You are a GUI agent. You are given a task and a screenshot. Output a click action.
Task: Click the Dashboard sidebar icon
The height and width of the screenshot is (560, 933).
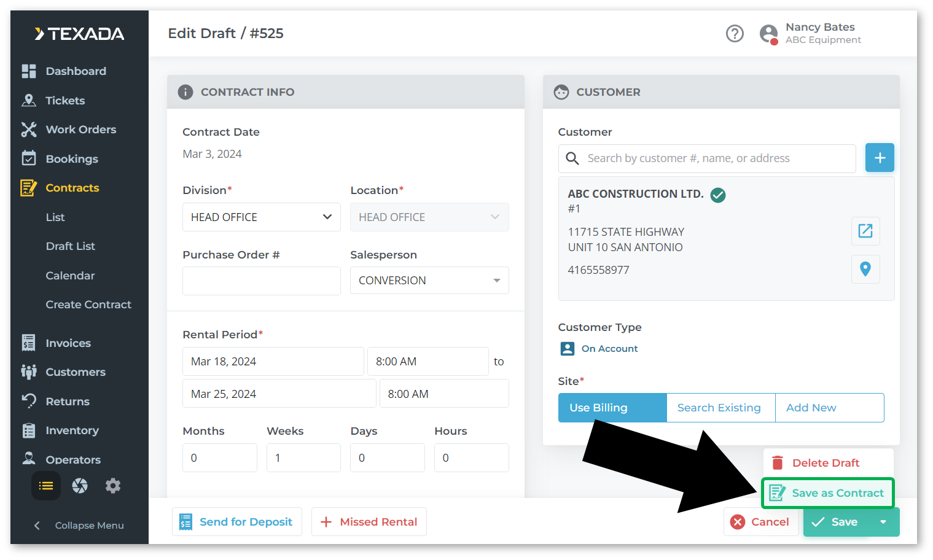coord(29,71)
